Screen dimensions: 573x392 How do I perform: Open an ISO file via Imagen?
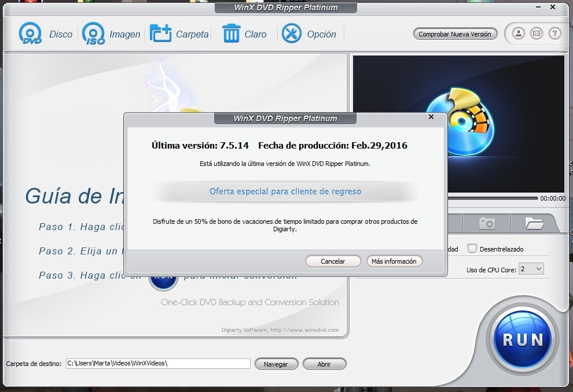click(x=94, y=34)
